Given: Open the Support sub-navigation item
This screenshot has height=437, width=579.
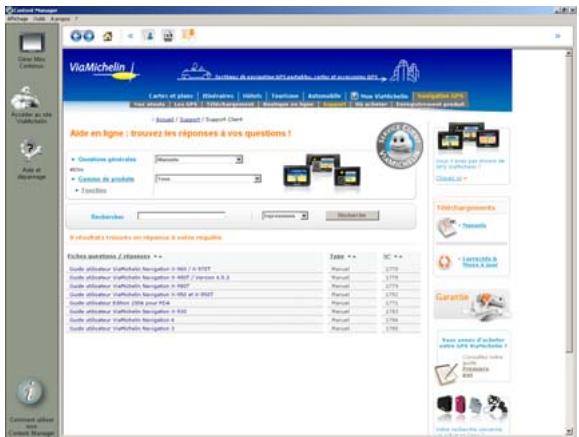Looking at the screenshot, I should coord(334,104).
